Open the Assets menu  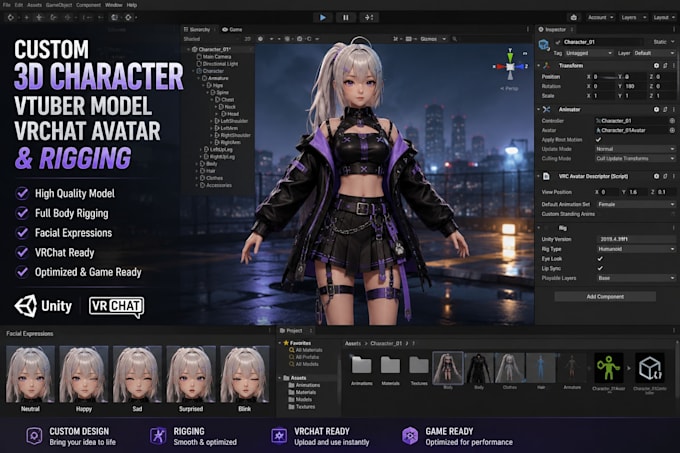pos(34,5)
